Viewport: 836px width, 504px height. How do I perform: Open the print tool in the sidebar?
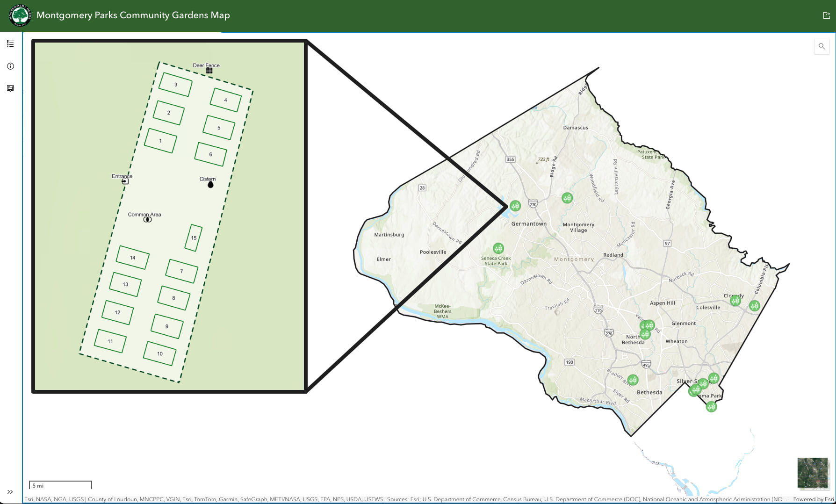coord(10,88)
